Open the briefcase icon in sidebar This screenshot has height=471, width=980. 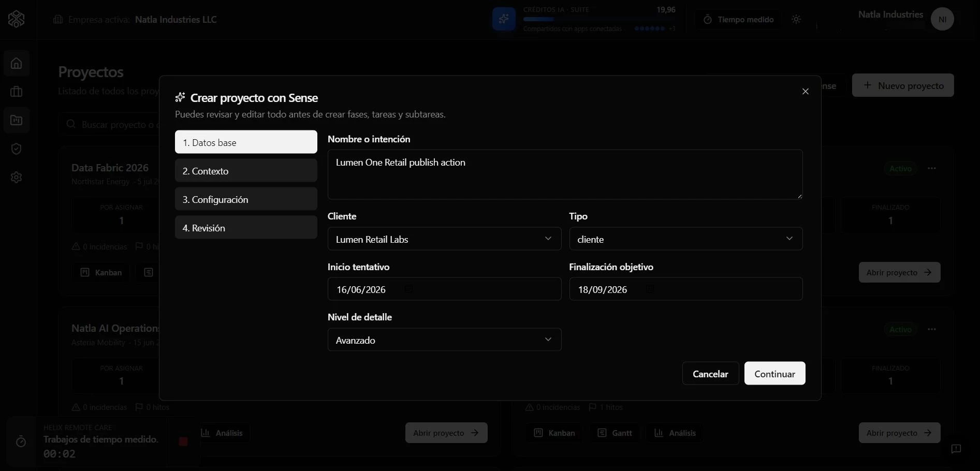pyautogui.click(x=17, y=92)
